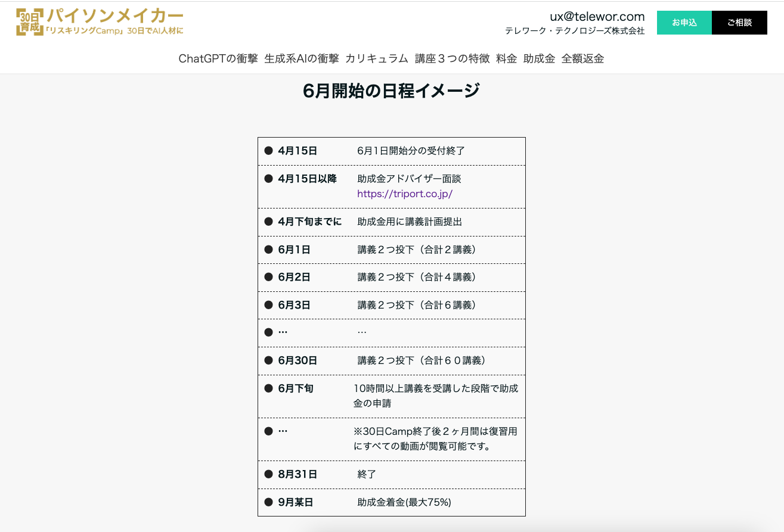Go to the カリキュラム section

[377, 58]
